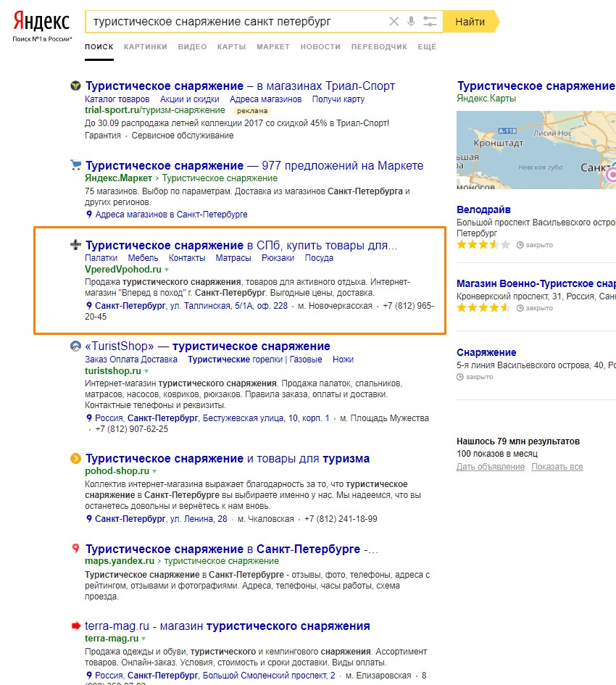Expand the VperedVpohod.ru green dropdown arrow
Image resolution: width=616 pixels, height=685 pixels.
coord(167,270)
